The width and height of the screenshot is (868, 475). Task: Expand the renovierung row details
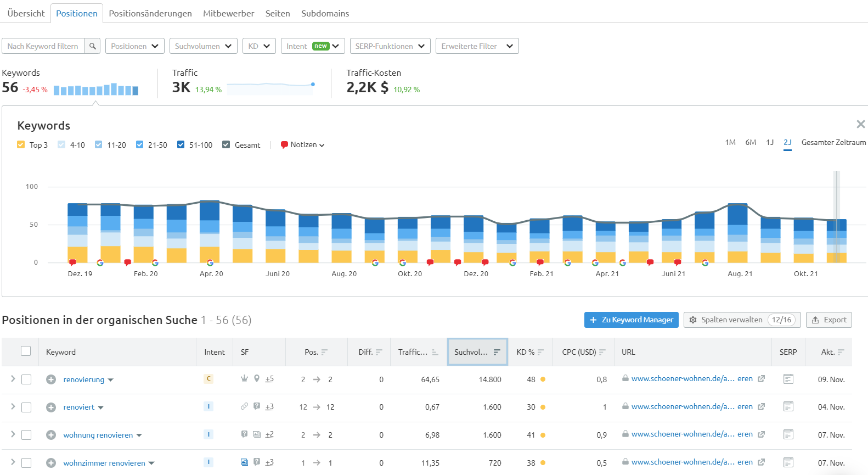point(13,379)
